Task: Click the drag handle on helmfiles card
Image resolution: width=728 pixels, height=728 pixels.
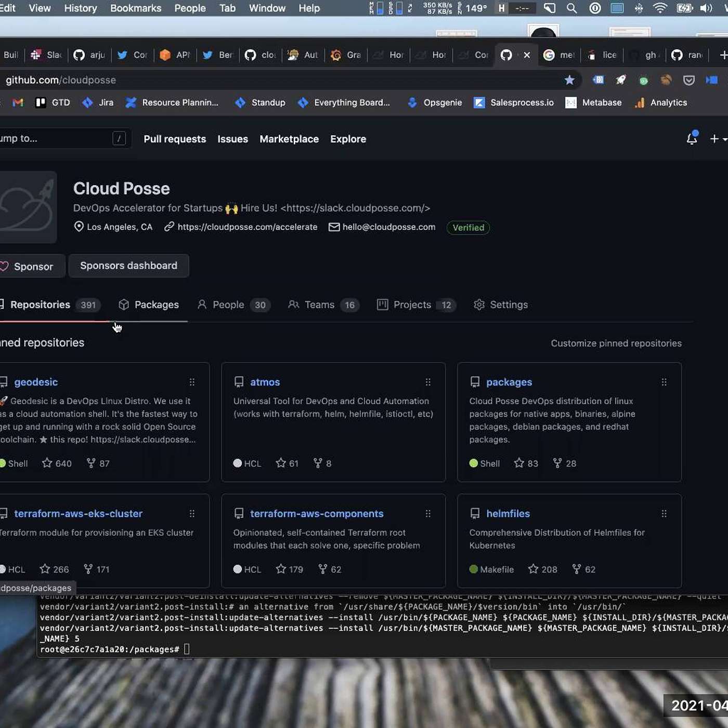Action: click(664, 514)
